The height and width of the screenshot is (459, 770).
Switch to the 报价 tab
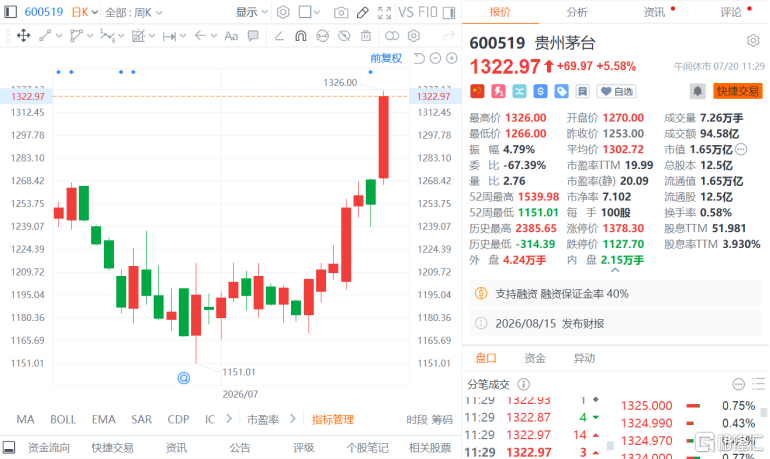coord(500,12)
